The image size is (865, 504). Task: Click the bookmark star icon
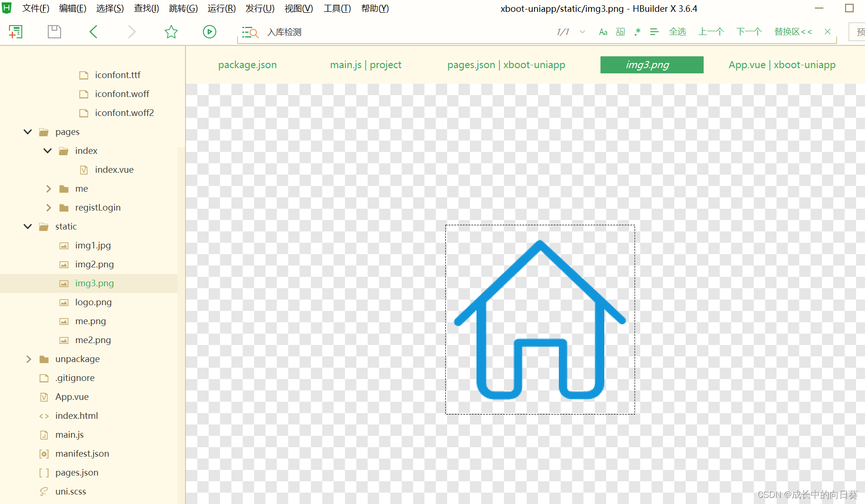pyautogui.click(x=171, y=32)
